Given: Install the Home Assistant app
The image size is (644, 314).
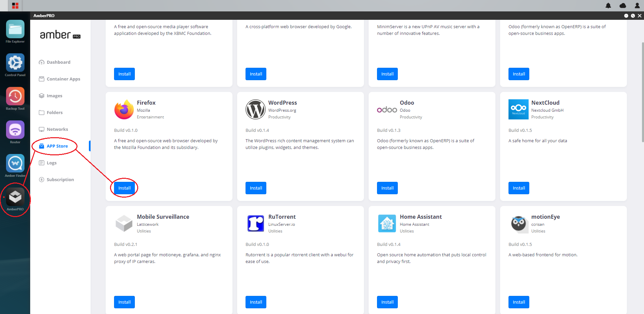Looking at the screenshot, I should pyautogui.click(x=387, y=302).
